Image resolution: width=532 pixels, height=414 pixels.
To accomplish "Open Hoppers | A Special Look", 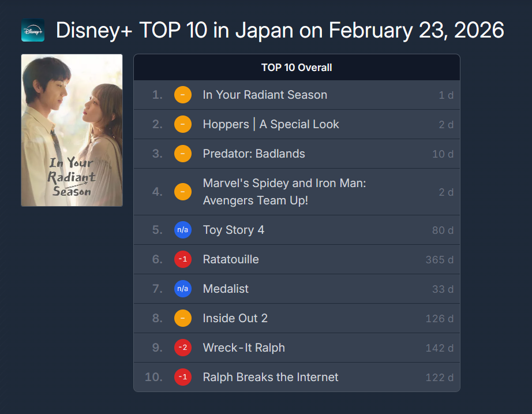I will point(271,124).
